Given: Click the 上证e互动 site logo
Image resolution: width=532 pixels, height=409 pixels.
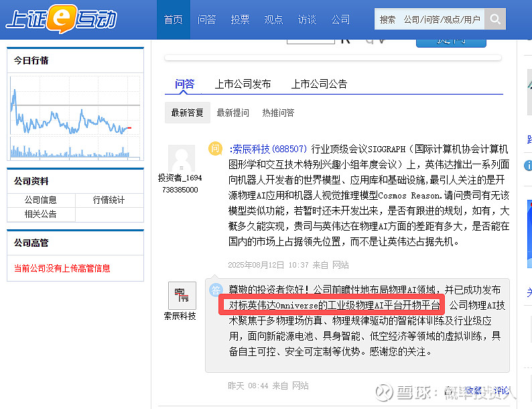Looking at the screenshot, I should point(62,19).
